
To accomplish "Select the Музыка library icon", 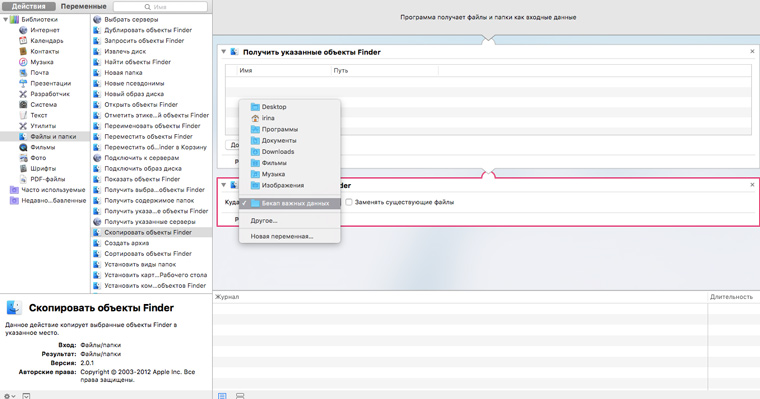I will click(x=23, y=62).
